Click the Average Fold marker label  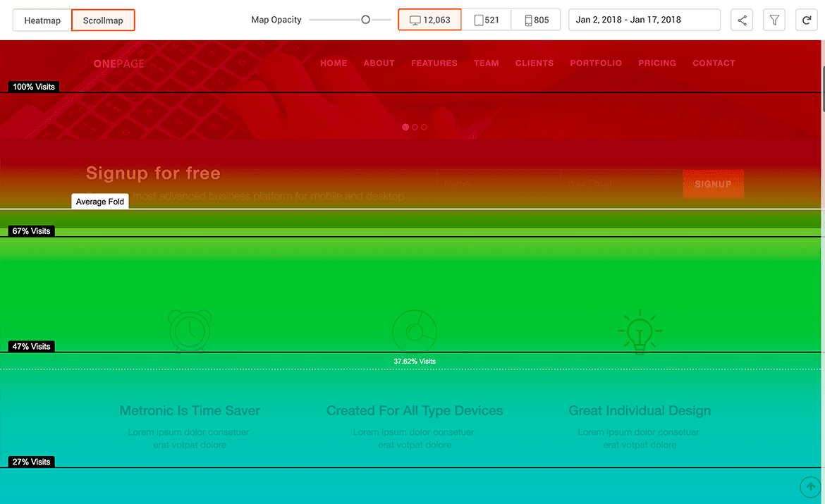tap(100, 202)
